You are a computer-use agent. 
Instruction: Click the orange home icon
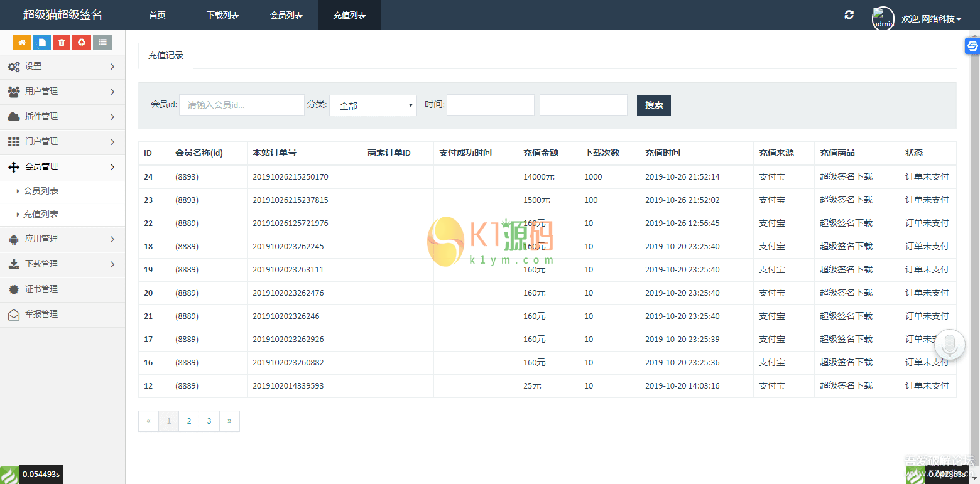click(x=22, y=42)
